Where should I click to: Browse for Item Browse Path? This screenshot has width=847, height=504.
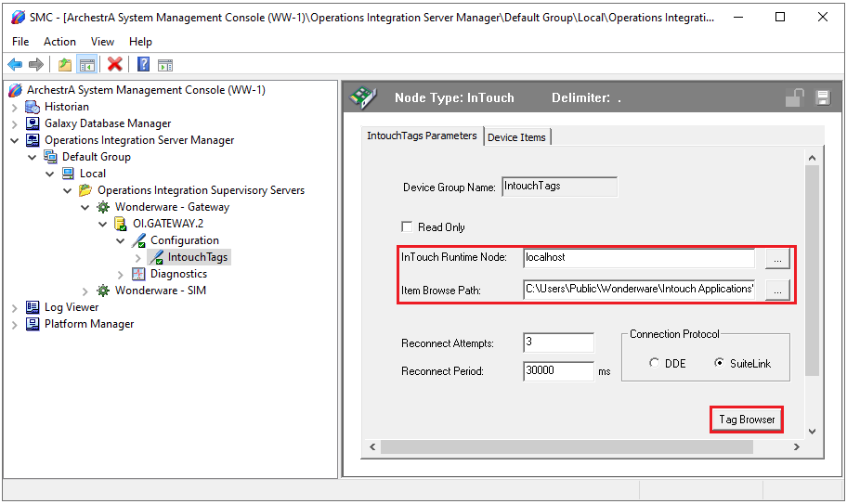pos(777,291)
